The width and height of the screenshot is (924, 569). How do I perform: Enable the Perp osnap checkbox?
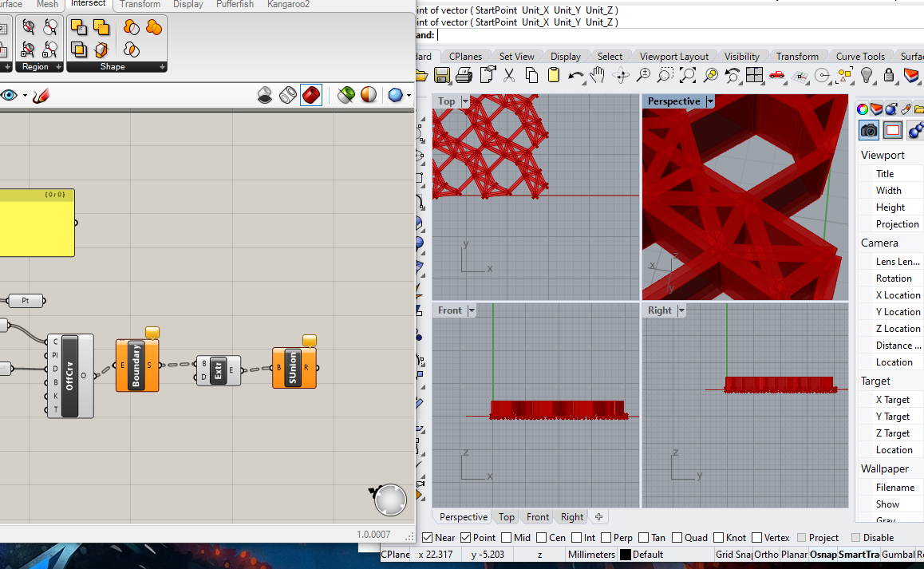point(606,537)
